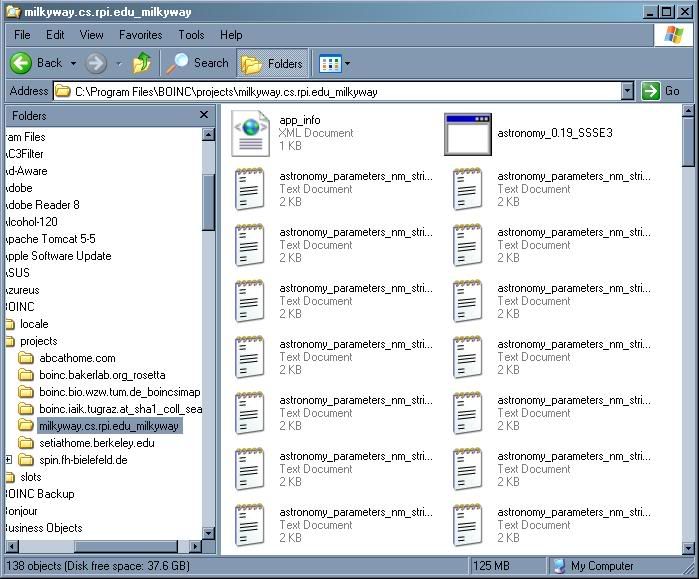Image resolution: width=699 pixels, height=579 pixels.
Task: Select the boinc.iaik.tugraz.at_sha1_coll_sea folder
Action: 120,409
